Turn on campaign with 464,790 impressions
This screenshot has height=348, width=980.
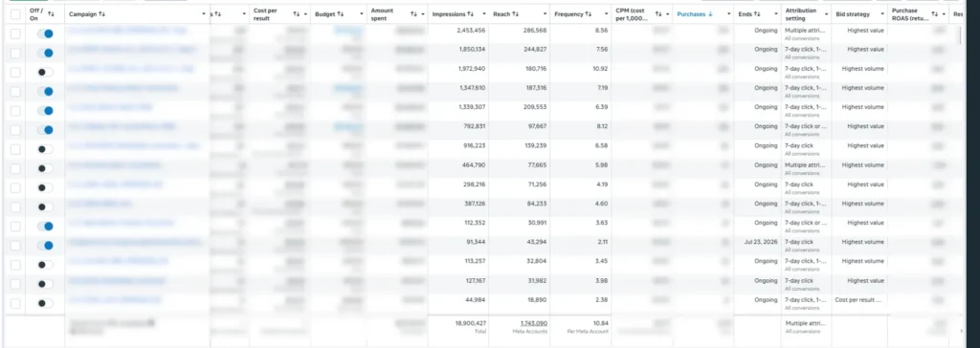pos(45,168)
